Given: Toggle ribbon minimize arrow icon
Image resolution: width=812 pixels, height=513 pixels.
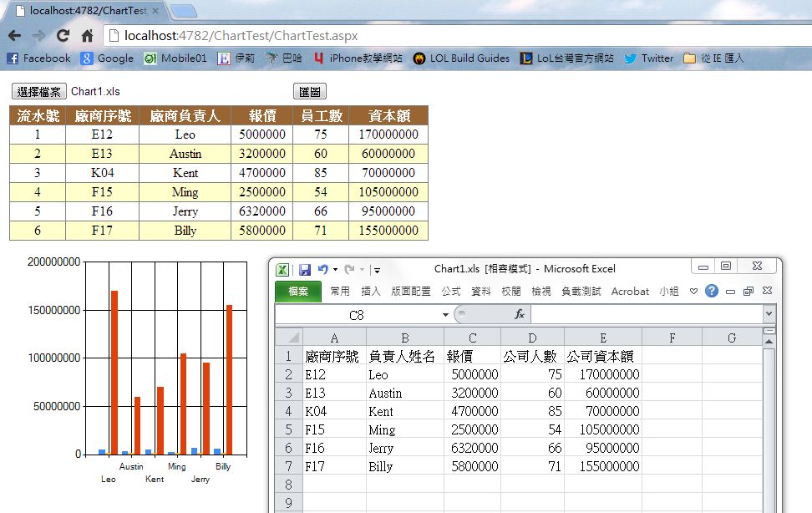Looking at the screenshot, I should pyautogui.click(x=693, y=292).
